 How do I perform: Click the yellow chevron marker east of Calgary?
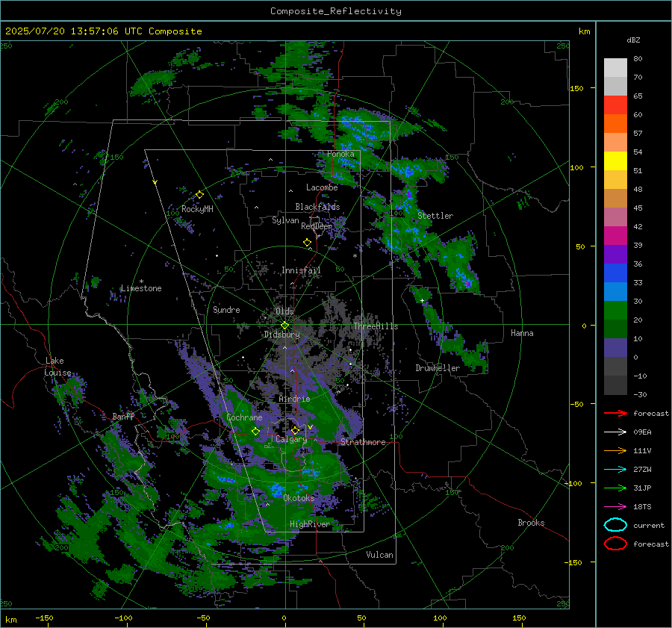(x=311, y=427)
